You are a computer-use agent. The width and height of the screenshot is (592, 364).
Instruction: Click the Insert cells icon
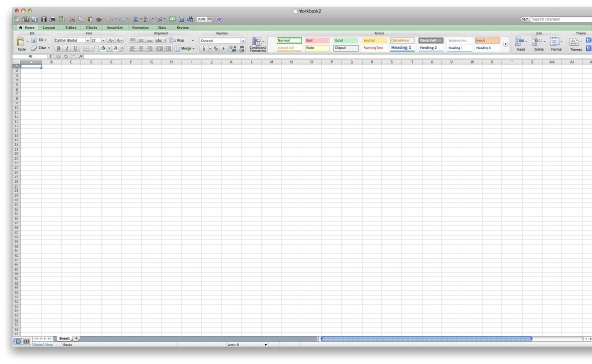[x=520, y=42]
